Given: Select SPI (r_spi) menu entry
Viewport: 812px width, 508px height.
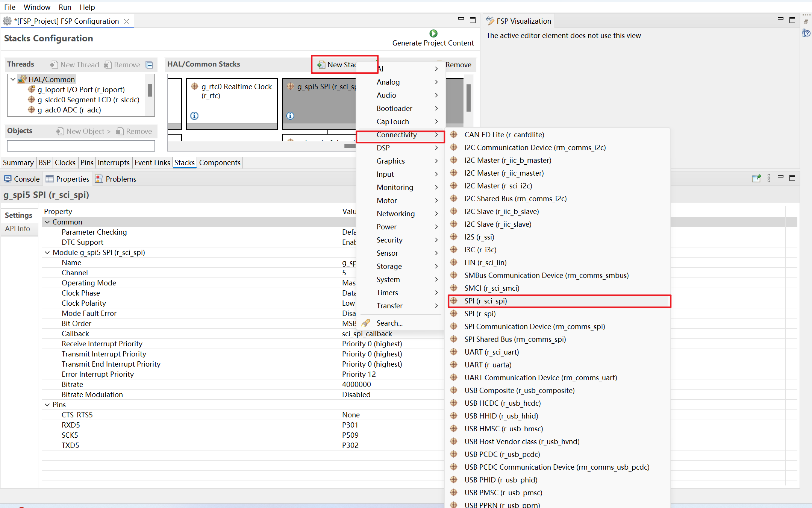Looking at the screenshot, I should click(x=557, y=314).
